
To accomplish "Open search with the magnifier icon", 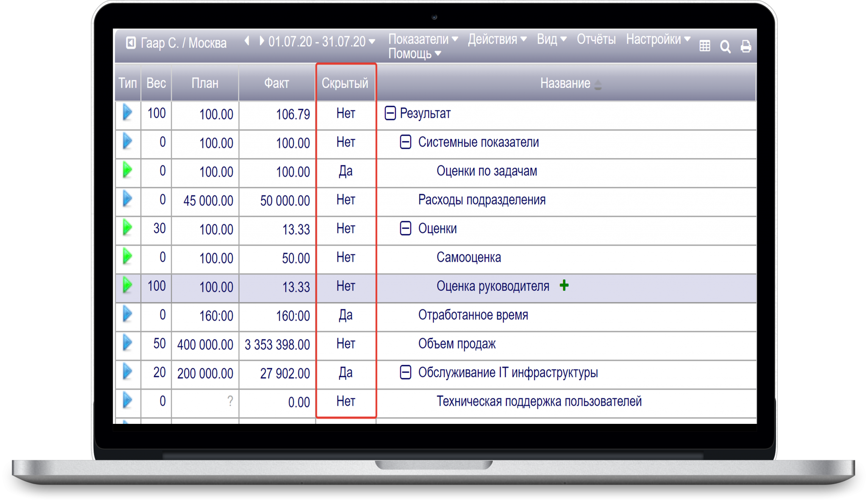I will tap(725, 47).
